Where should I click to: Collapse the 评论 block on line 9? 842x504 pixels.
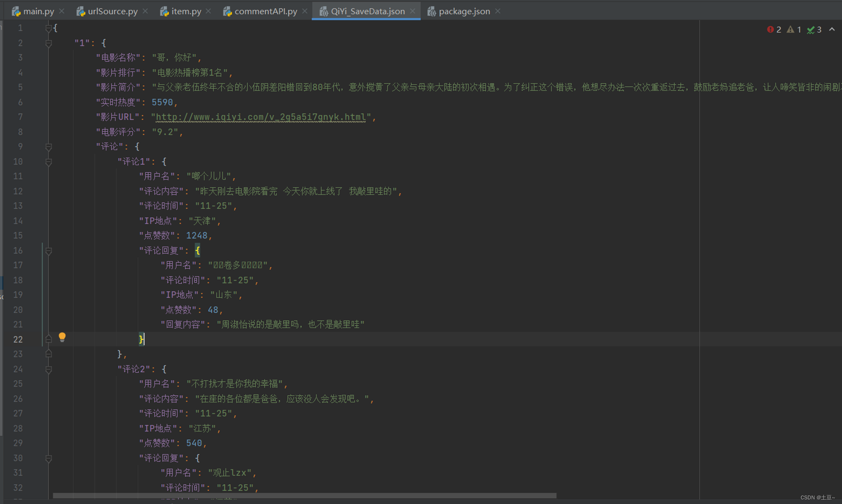pos(48,147)
